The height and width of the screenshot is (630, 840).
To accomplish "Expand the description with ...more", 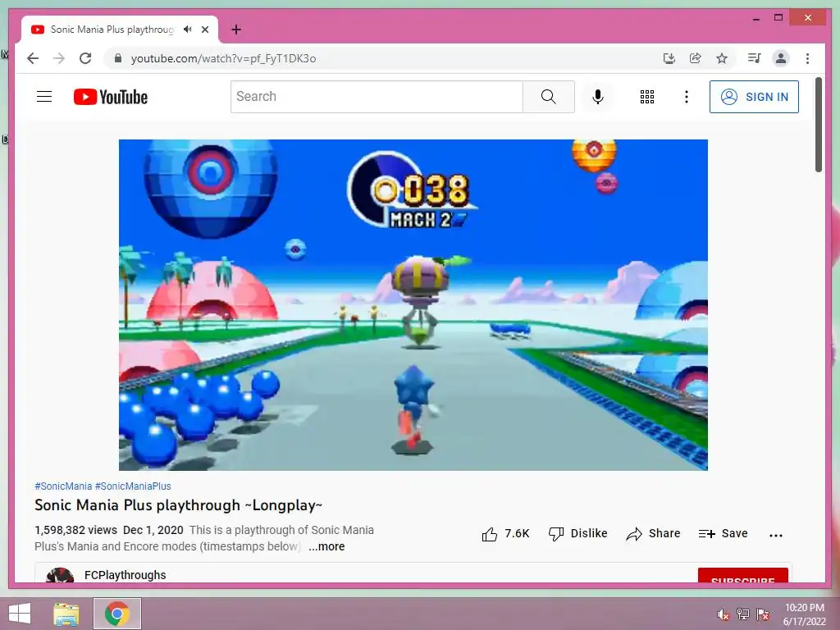I will pyautogui.click(x=326, y=546).
